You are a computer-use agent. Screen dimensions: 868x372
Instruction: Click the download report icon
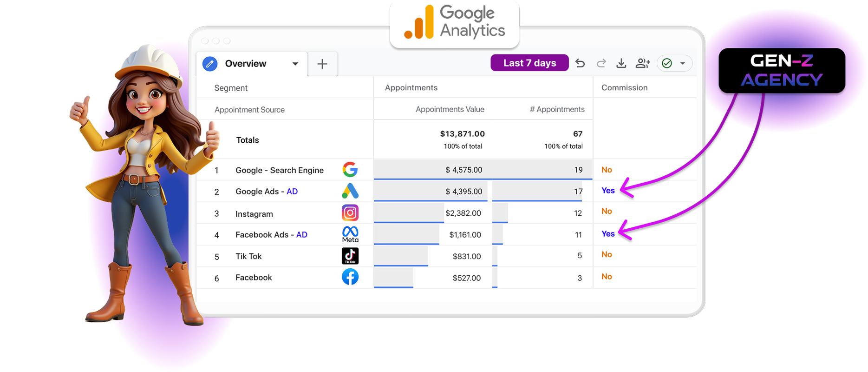621,63
